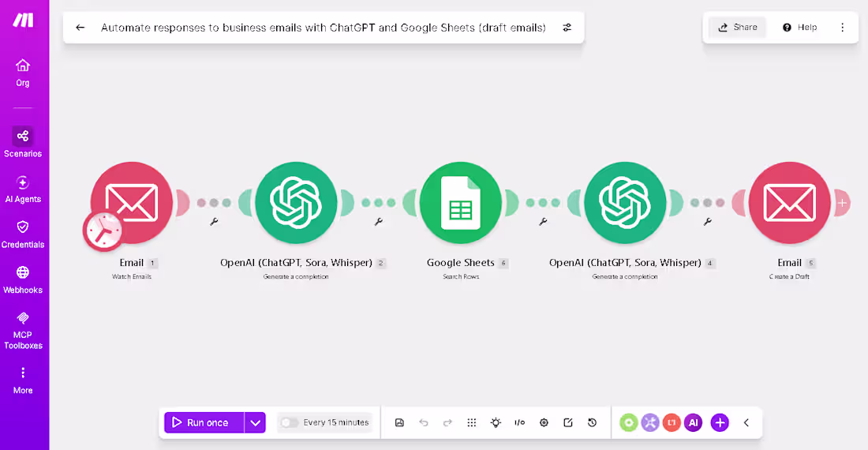Open the three-dot menu next to Help
The image size is (868, 450).
click(x=842, y=27)
